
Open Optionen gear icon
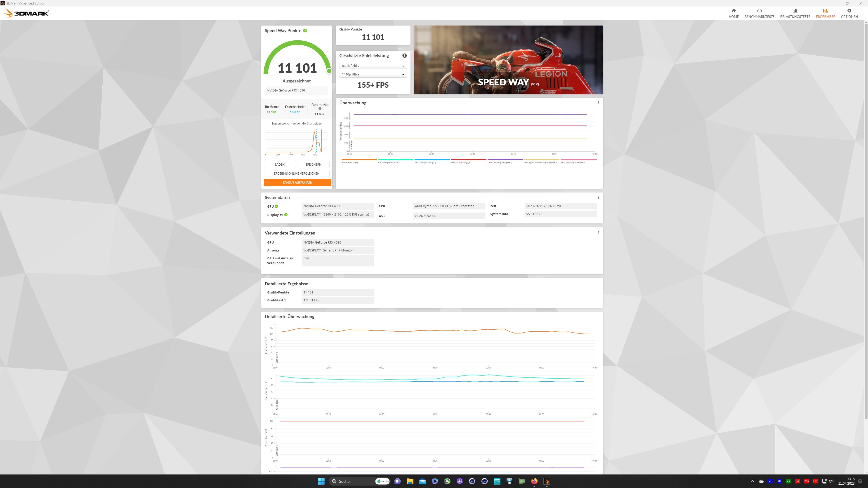point(849,11)
